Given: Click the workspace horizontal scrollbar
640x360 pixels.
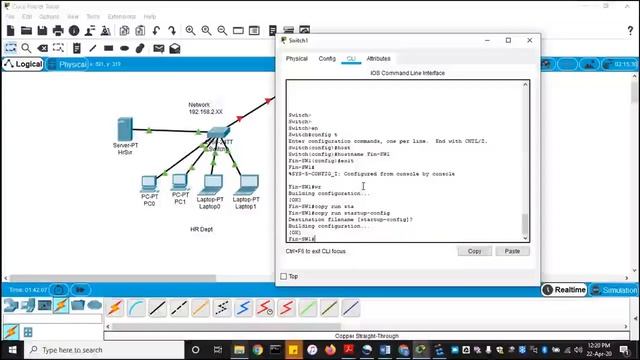Looking at the screenshot, I should coord(113,278).
